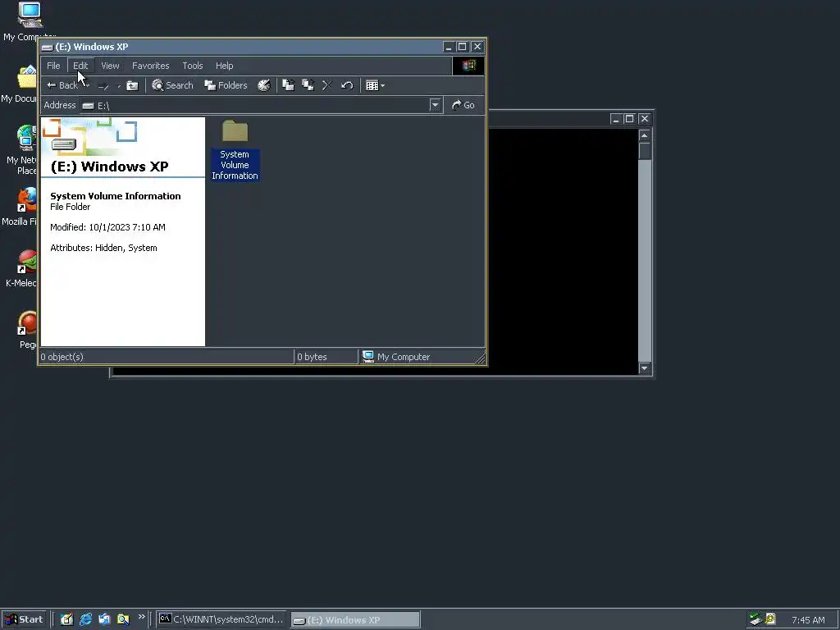Image resolution: width=840 pixels, height=630 pixels.
Task: Go up one folder level
Action: click(132, 85)
